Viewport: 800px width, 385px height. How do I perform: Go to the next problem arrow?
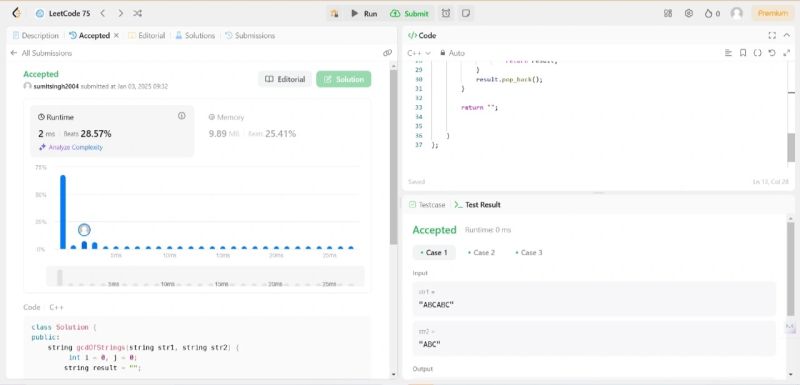[x=120, y=13]
